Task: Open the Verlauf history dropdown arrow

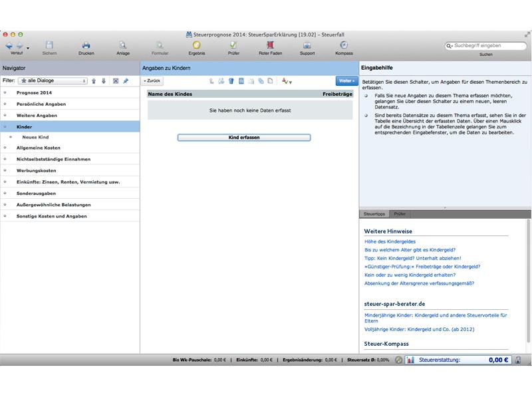Action: [x=28, y=48]
